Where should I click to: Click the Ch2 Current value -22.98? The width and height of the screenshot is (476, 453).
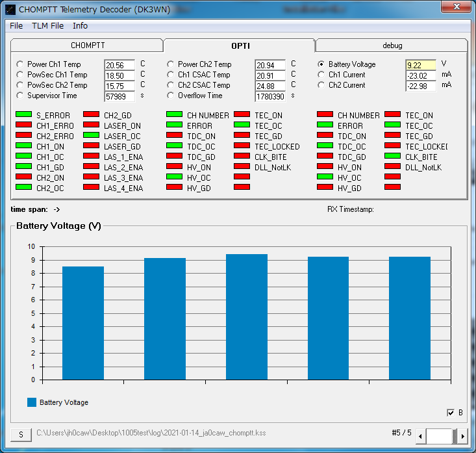click(x=421, y=86)
